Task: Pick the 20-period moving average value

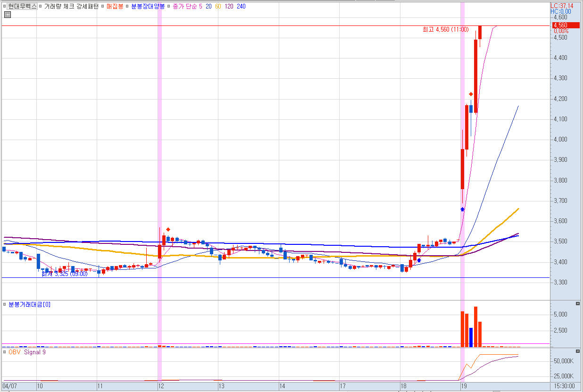Action: (x=208, y=6)
